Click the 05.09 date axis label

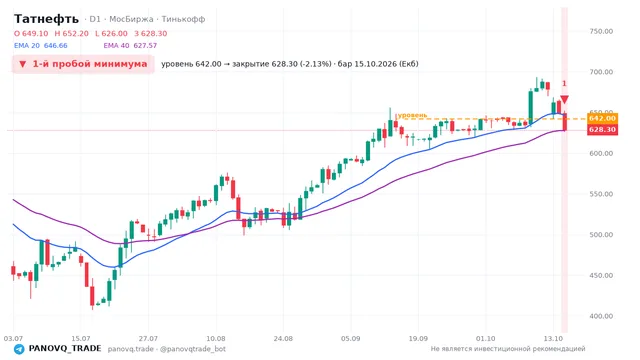pos(350,339)
